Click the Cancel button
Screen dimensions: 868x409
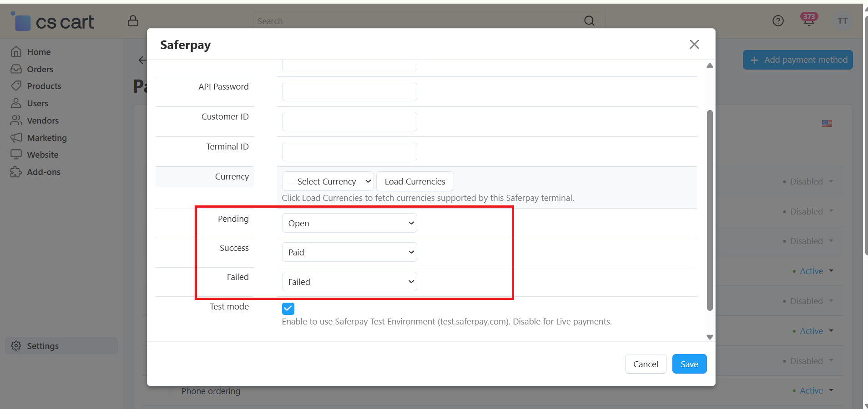point(646,364)
